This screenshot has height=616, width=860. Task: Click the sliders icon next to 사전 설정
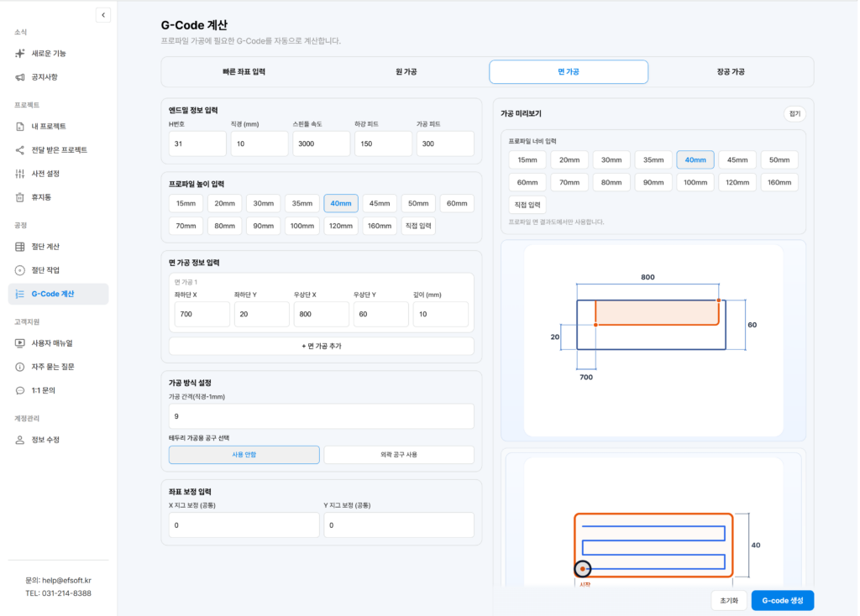(x=20, y=174)
